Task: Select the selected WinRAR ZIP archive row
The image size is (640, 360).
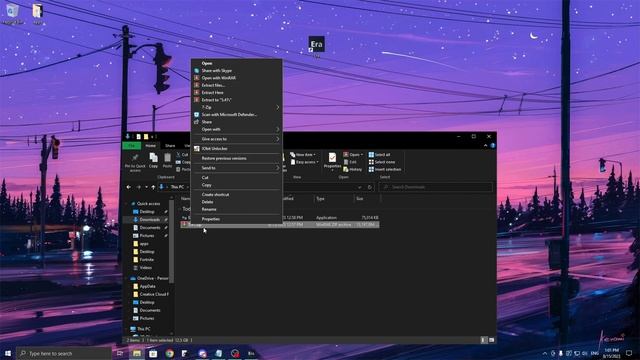Action: point(280,224)
